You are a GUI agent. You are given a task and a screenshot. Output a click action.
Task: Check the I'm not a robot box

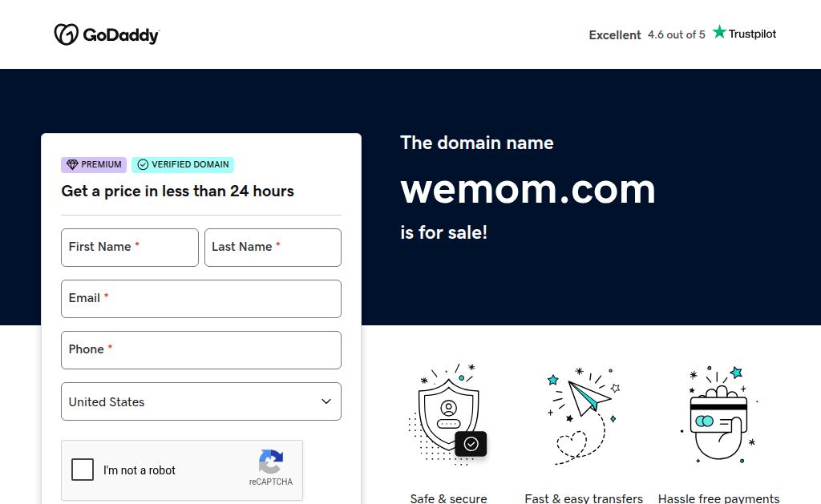click(83, 470)
